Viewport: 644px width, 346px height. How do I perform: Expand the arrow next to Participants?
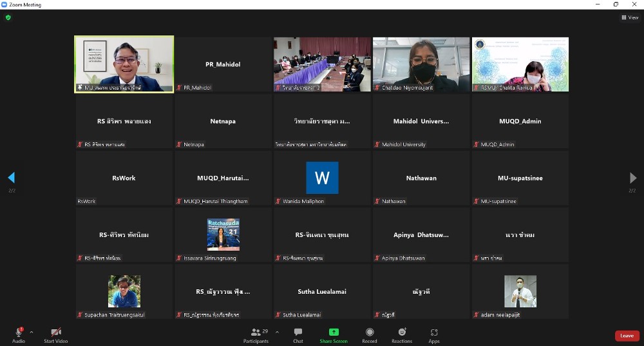tap(277, 332)
